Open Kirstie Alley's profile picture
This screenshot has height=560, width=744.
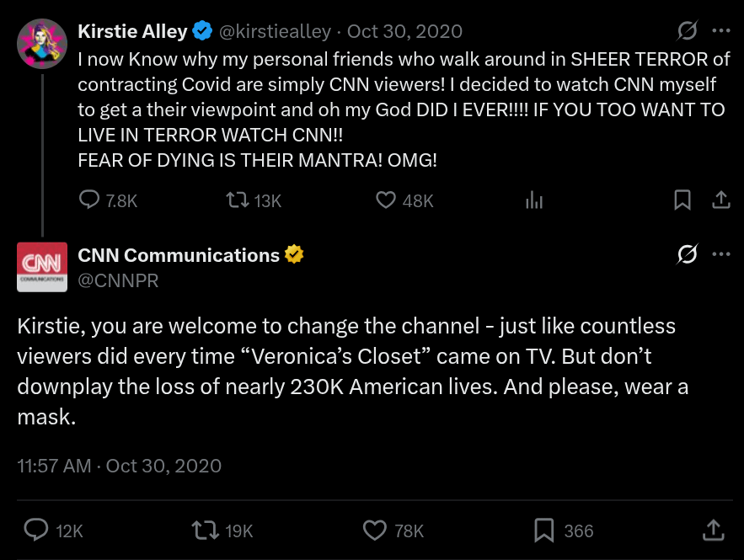click(x=42, y=44)
